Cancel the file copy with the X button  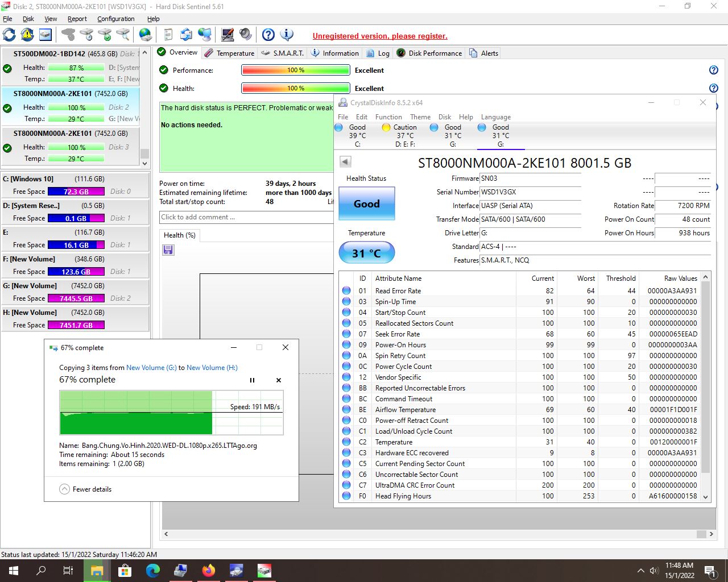(x=279, y=380)
